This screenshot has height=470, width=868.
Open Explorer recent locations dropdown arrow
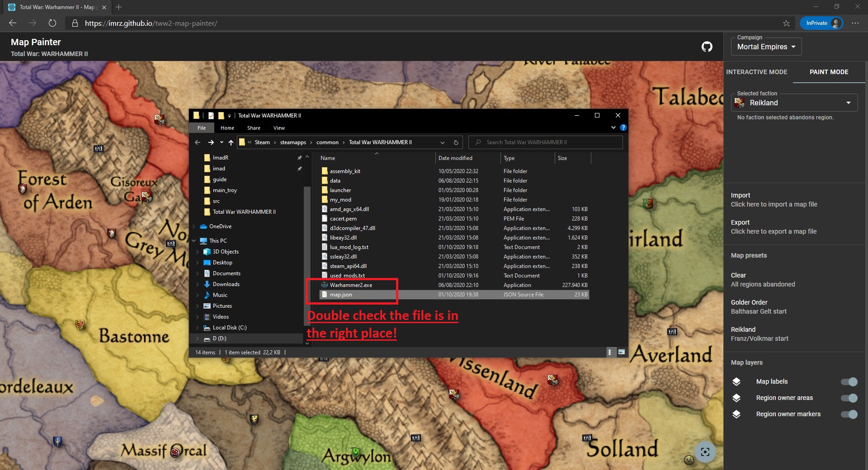[x=222, y=142]
